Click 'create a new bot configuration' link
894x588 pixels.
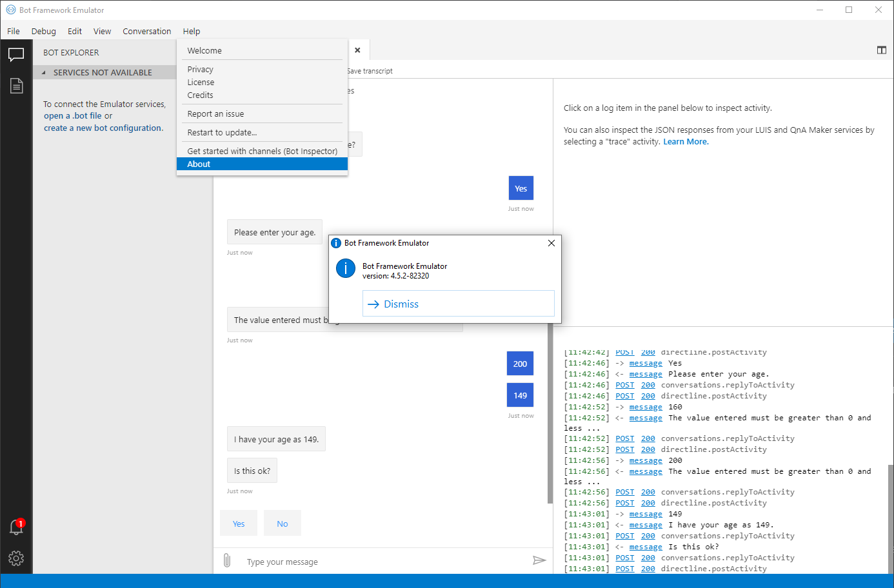pos(103,128)
